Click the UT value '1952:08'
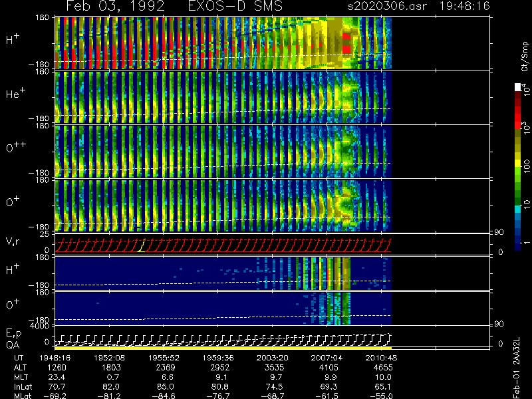 point(109,358)
